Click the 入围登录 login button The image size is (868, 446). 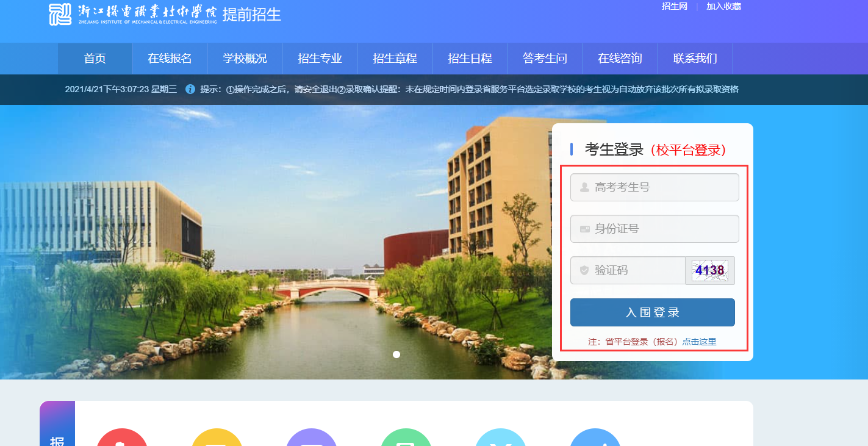point(653,312)
